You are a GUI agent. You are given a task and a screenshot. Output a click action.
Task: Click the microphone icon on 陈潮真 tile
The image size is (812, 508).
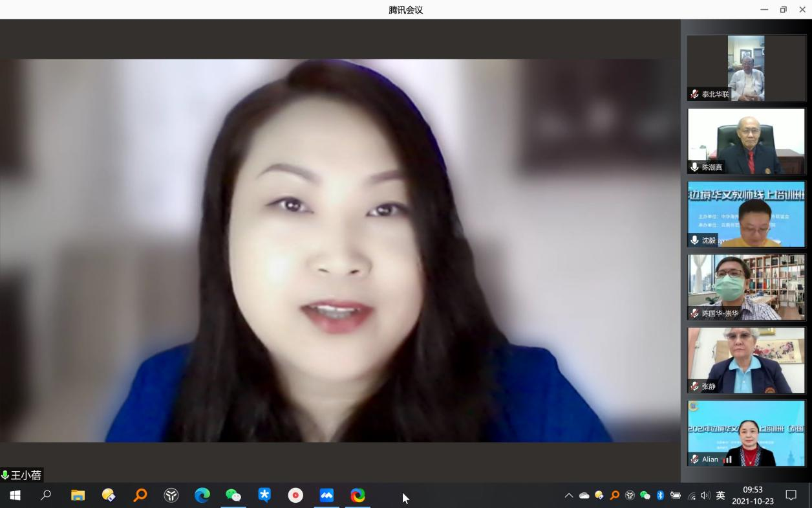tap(694, 168)
